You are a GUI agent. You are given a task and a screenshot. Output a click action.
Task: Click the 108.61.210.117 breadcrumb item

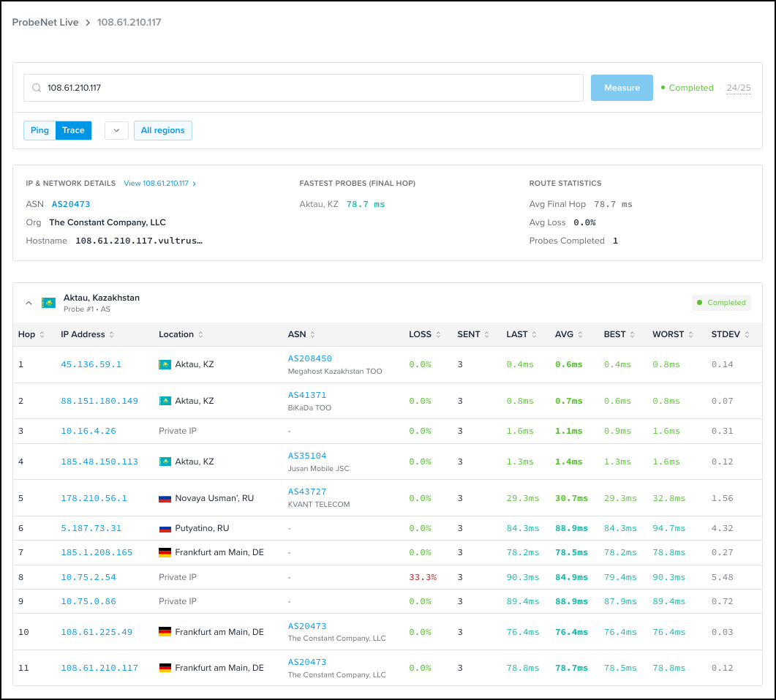pyautogui.click(x=129, y=23)
